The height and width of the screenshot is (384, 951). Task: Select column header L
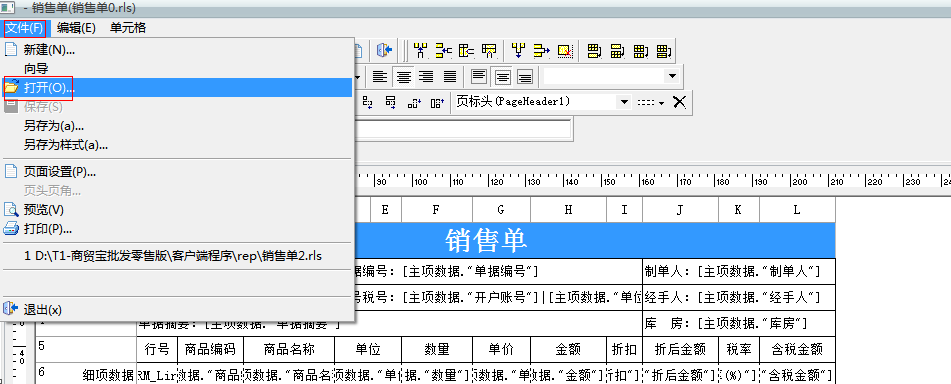coord(797,210)
